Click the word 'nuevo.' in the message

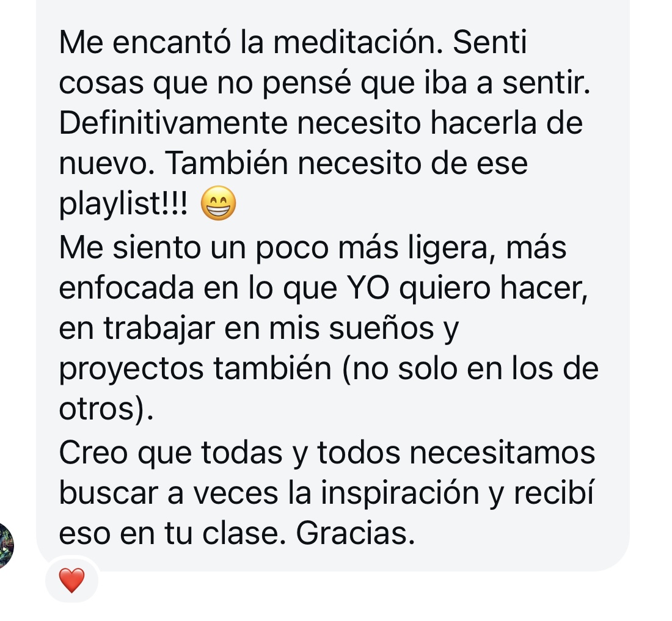coord(107,164)
